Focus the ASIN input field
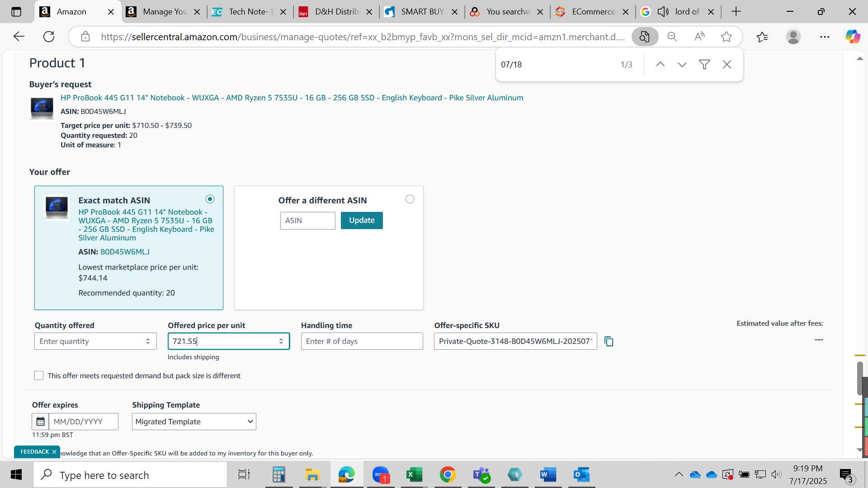Screen dimensions: 868x488 click(307, 221)
